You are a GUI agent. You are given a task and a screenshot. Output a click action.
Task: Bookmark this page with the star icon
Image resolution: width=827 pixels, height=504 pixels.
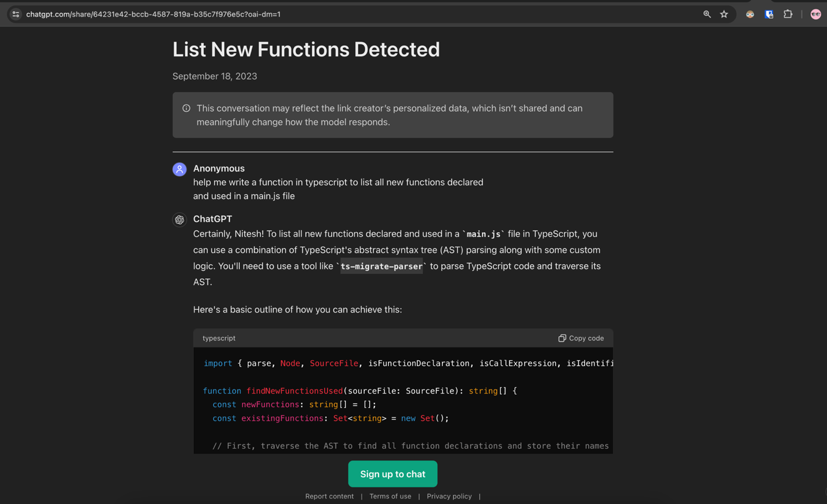[x=724, y=15]
